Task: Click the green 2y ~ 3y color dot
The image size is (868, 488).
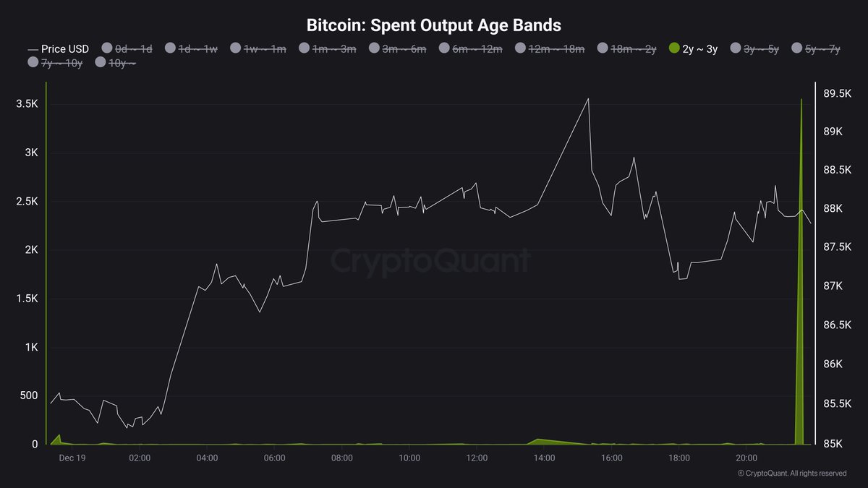Action: (x=674, y=48)
